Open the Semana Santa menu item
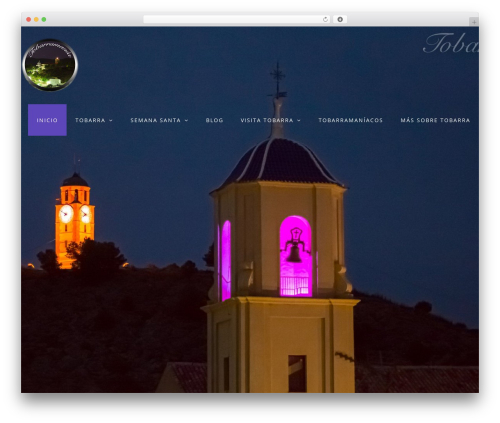 coord(155,120)
